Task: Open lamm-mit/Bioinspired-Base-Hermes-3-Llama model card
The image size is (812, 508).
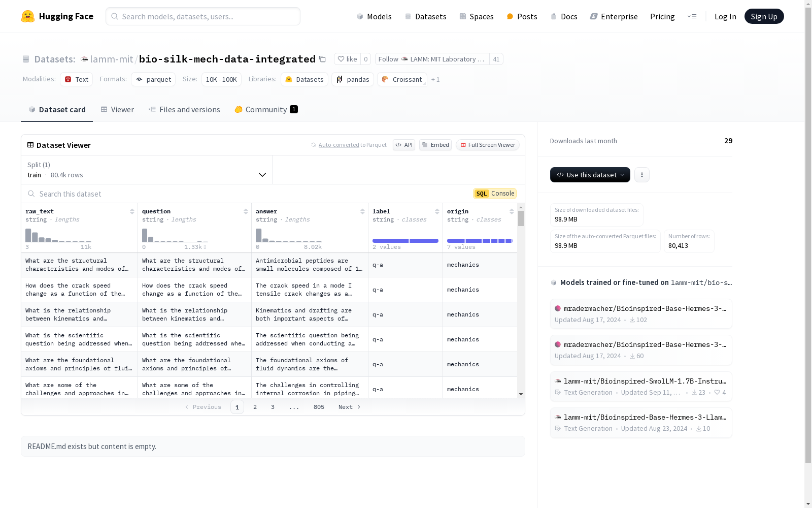Action: click(x=641, y=423)
